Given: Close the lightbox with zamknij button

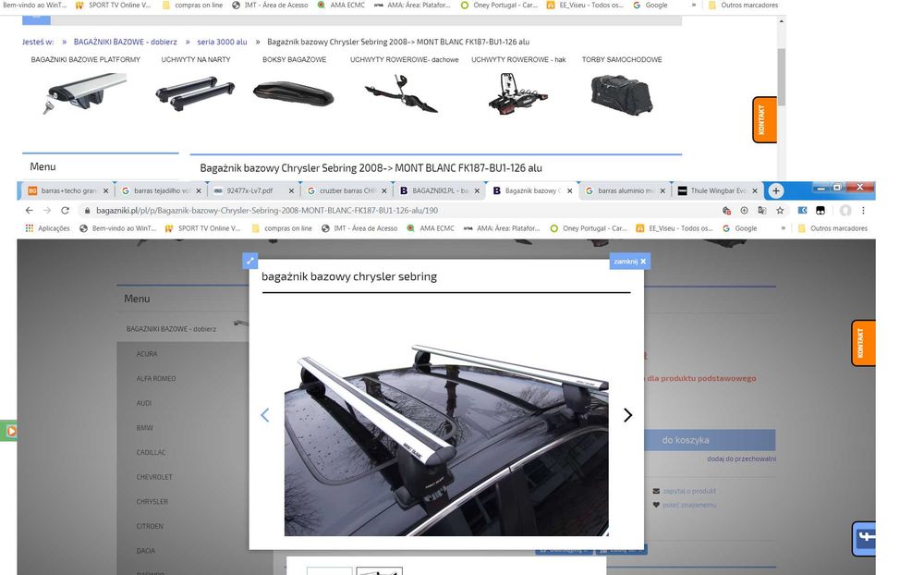Looking at the screenshot, I should tap(629, 262).
